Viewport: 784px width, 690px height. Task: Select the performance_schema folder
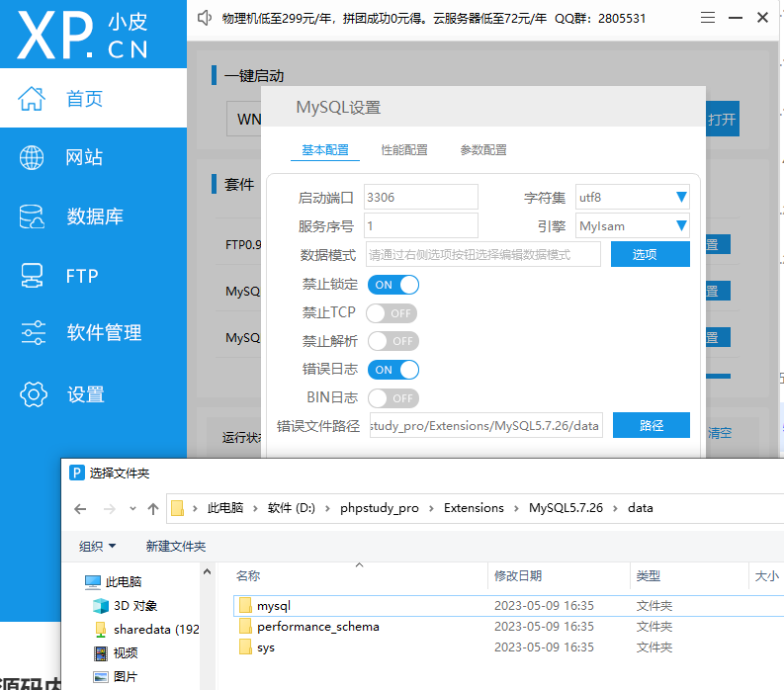pos(508,627)
